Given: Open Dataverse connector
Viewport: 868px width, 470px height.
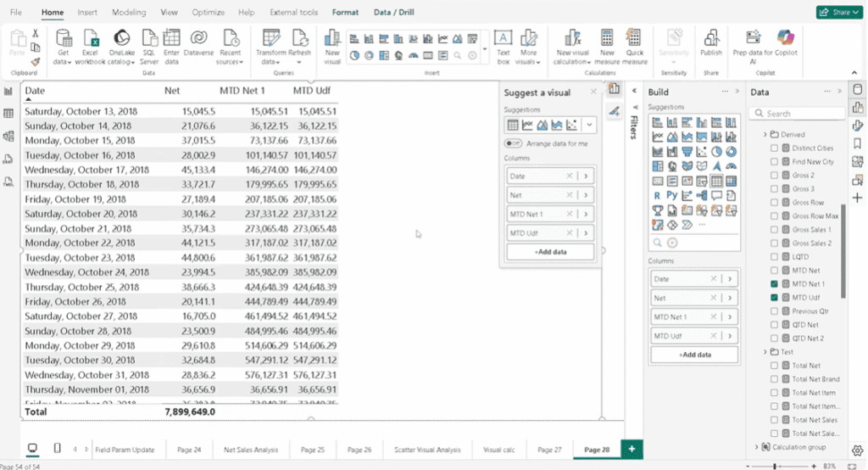Looking at the screenshot, I should (198, 42).
